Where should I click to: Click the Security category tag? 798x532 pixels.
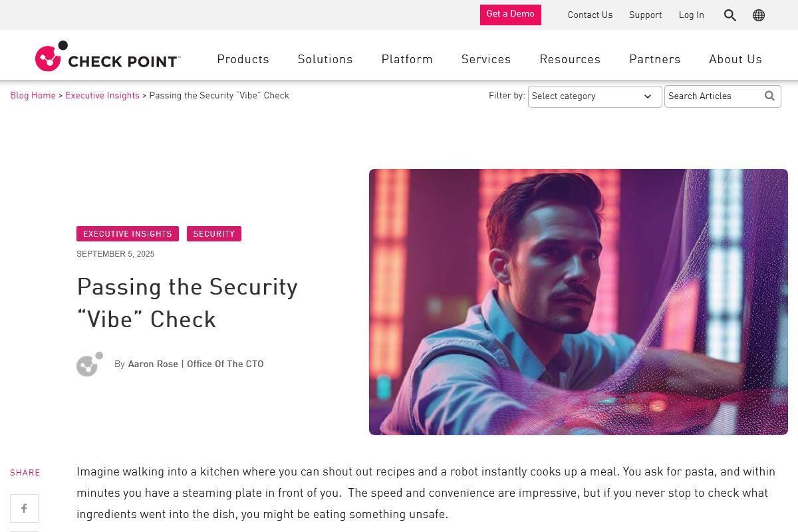213,234
